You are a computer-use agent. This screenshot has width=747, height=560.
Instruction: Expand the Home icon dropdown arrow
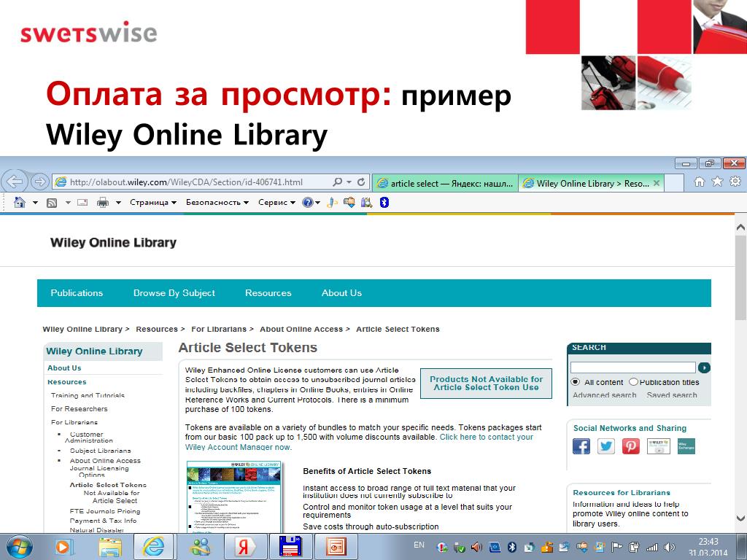[x=35, y=203]
